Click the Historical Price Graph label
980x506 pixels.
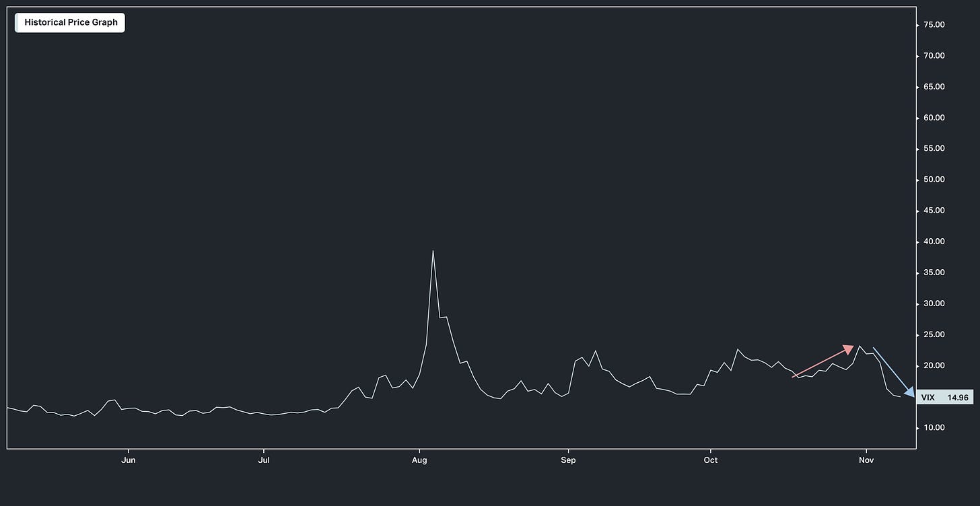tap(70, 22)
